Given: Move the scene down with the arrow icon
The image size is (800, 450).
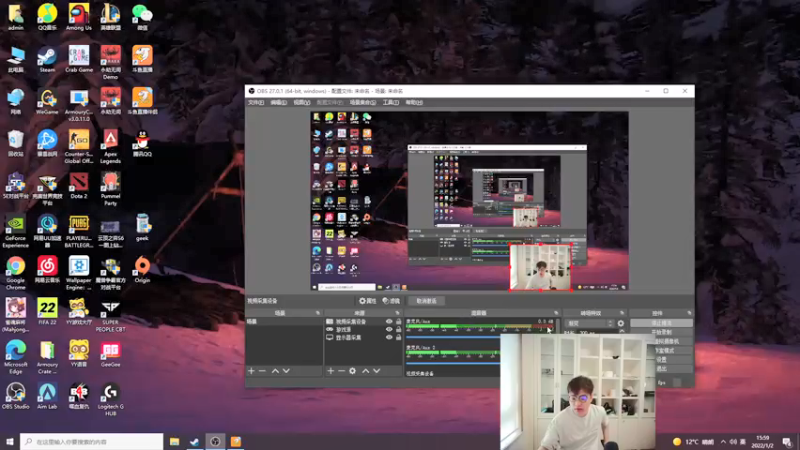Looking at the screenshot, I should click(286, 371).
